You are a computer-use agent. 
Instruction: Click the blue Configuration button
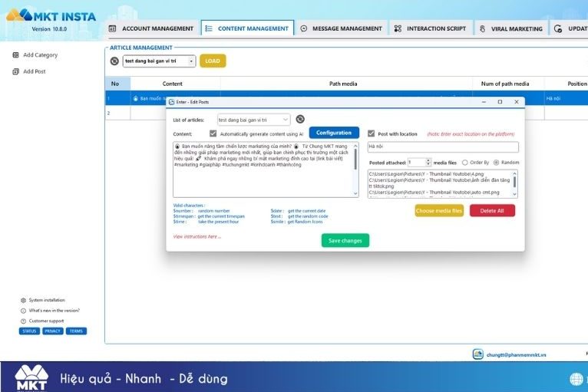click(x=334, y=133)
